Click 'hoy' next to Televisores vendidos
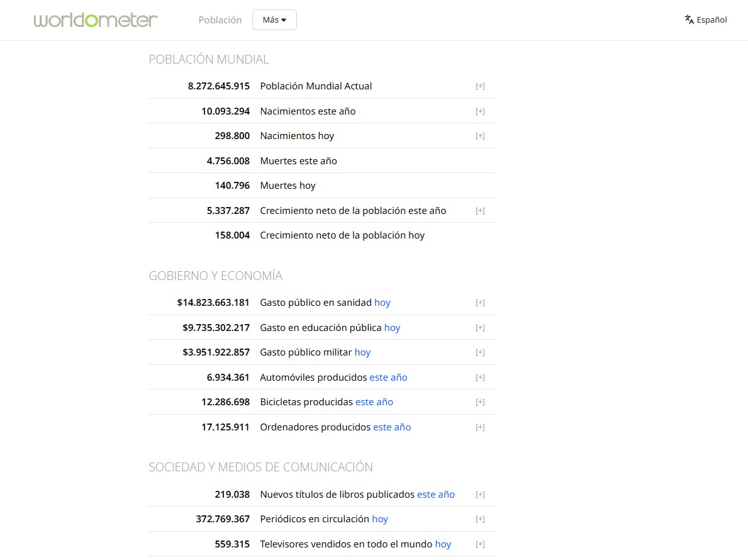This screenshot has height=560, width=748. tap(443, 544)
